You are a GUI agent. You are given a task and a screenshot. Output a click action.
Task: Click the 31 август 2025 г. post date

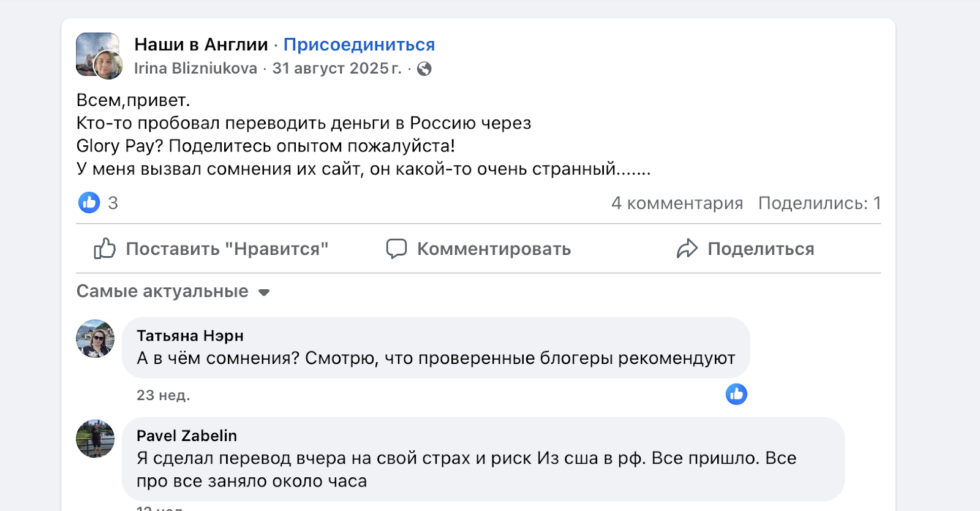(x=336, y=69)
